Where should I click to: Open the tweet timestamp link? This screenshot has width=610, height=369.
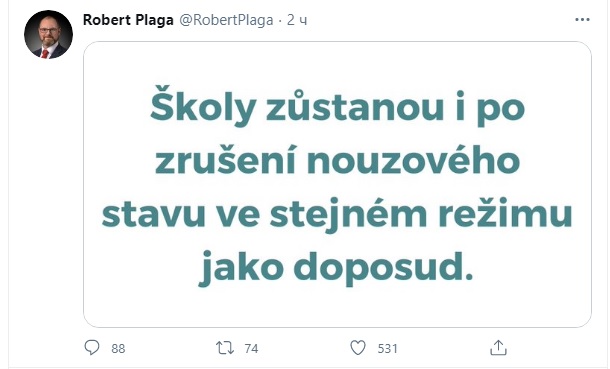(297, 20)
